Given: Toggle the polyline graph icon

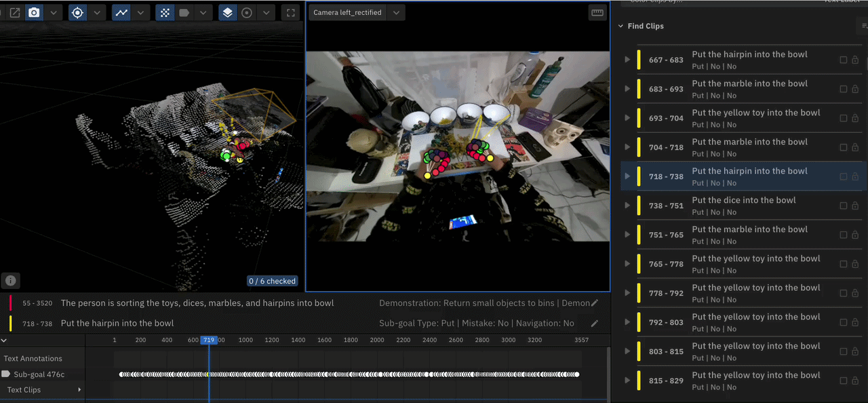Looking at the screenshot, I should pos(121,12).
